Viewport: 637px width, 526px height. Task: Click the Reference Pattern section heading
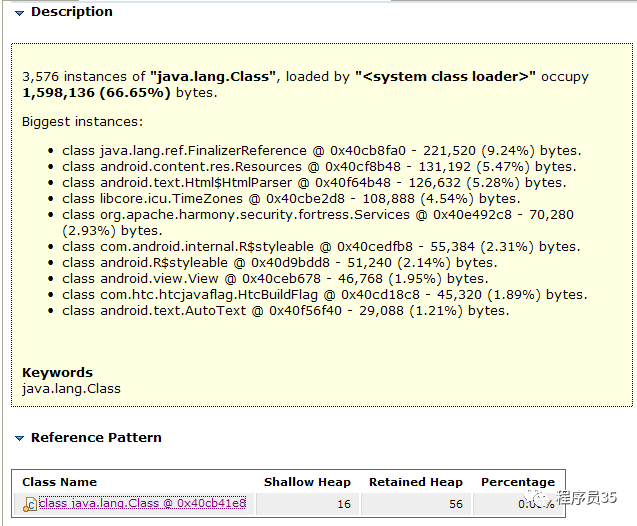96,437
